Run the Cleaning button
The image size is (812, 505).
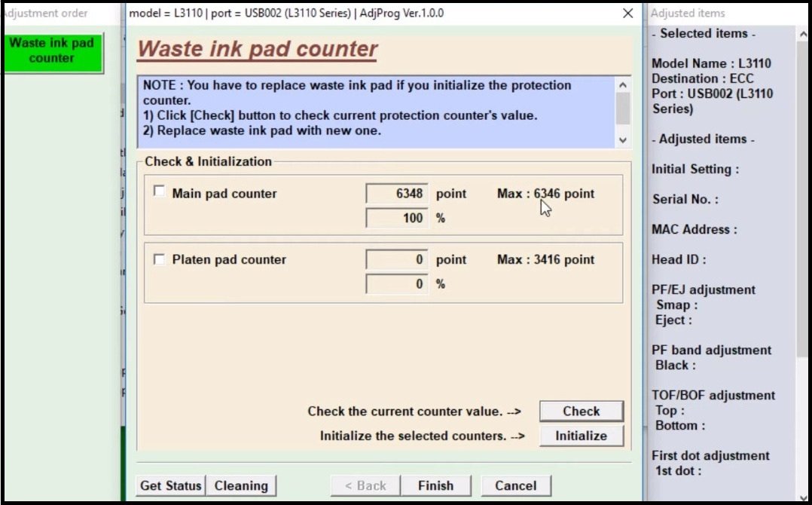241,486
